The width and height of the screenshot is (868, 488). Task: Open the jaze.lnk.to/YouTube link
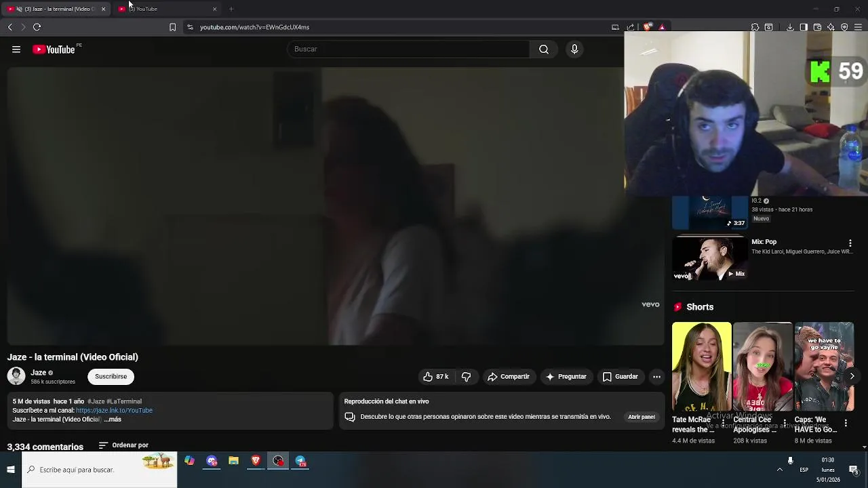click(114, 410)
